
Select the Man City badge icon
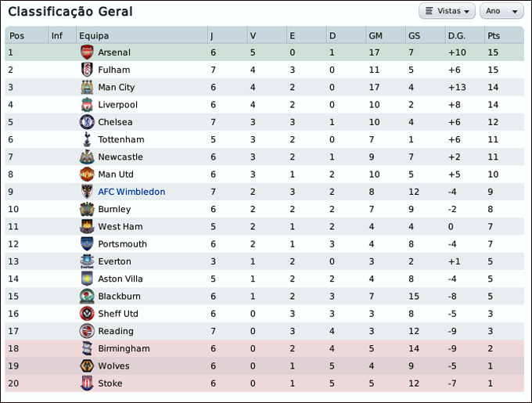point(86,88)
